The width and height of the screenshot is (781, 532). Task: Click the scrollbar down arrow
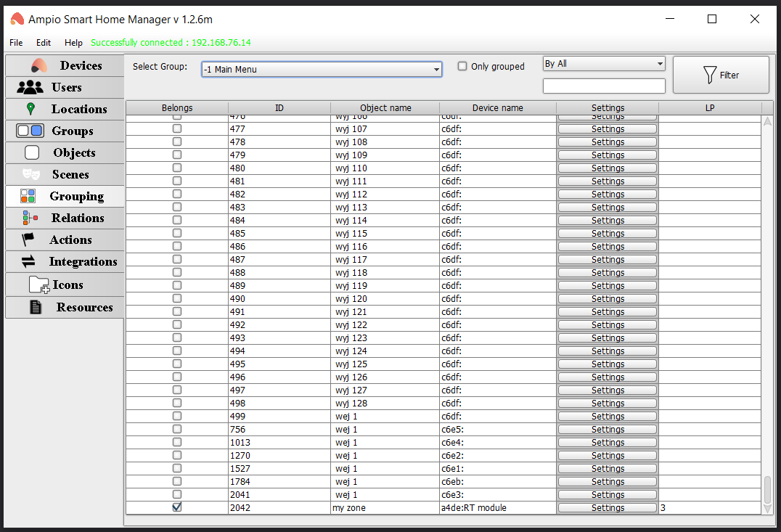click(x=767, y=509)
